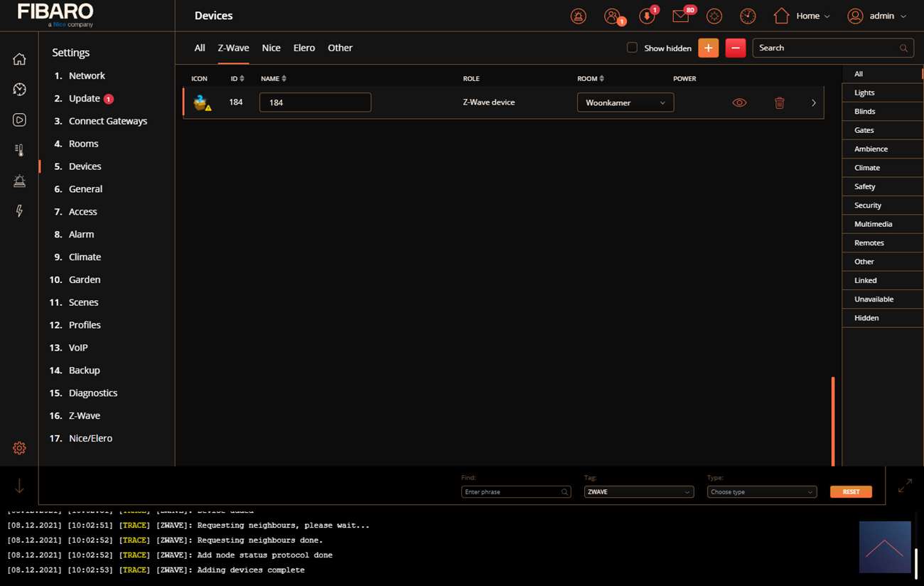Click the orange vertical scrollbar in device list

(x=832, y=421)
